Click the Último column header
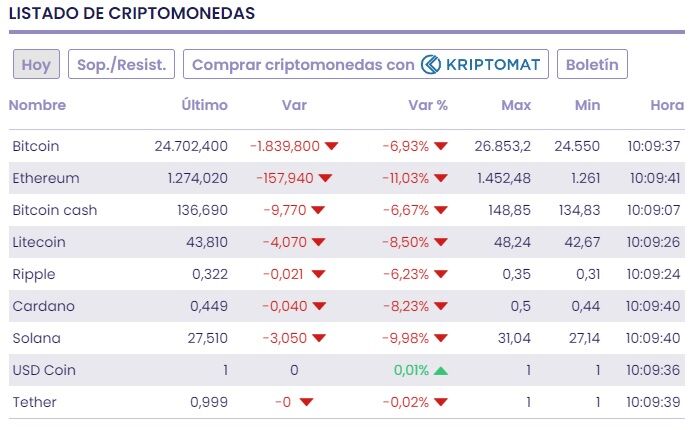Image resolution: width=699 pixels, height=430 pixels. pyautogui.click(x=204, y=105)
